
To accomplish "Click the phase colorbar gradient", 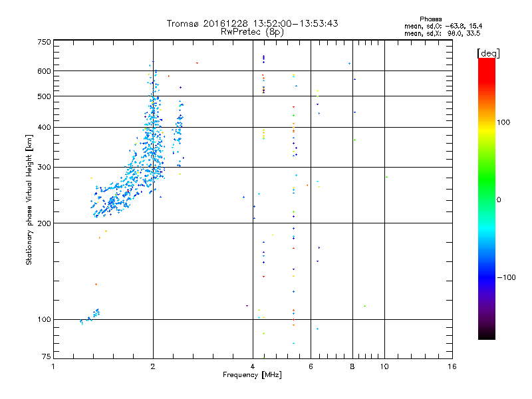I will [x=487, y=198].
